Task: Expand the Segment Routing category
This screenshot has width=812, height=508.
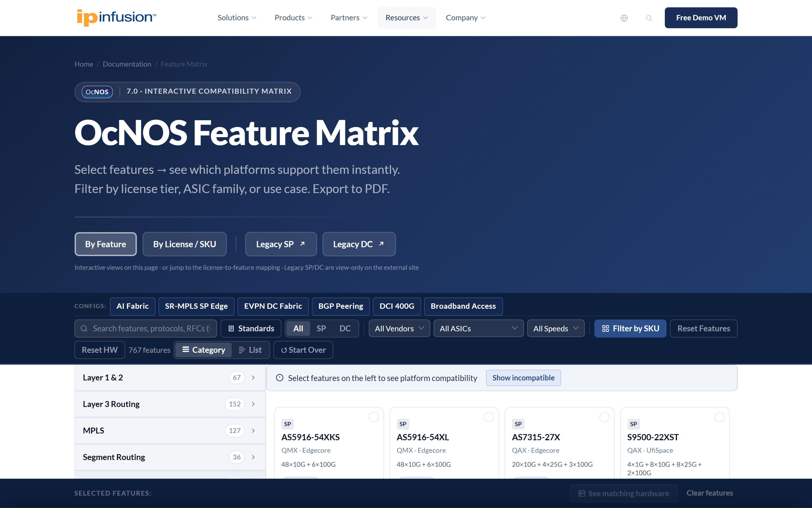Action: coord(170,457)
